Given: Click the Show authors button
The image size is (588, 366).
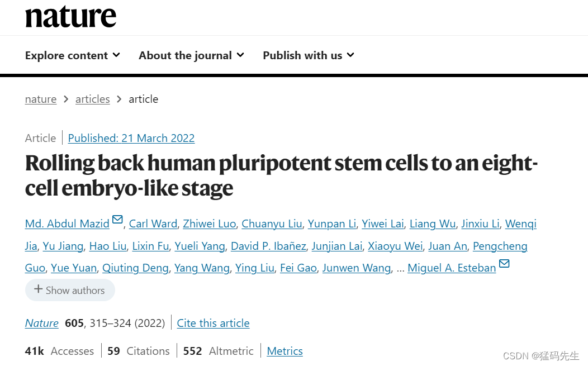Looking at the screenshot, I should coord(69,290).
